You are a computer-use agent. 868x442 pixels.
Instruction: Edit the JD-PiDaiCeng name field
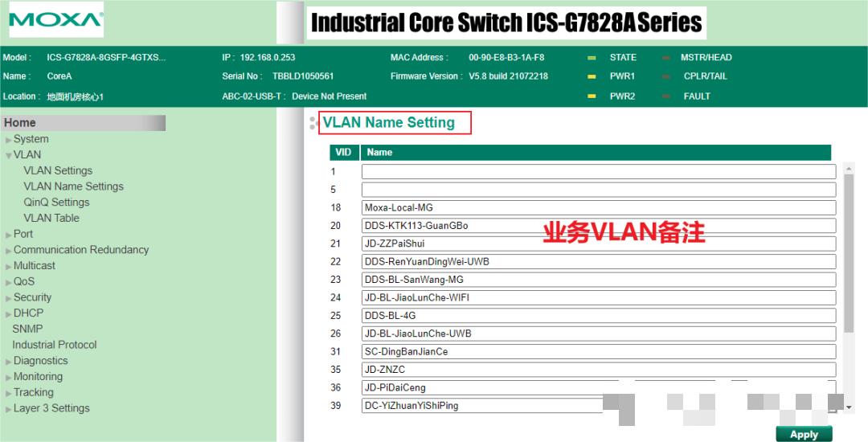tap(599, 387)
